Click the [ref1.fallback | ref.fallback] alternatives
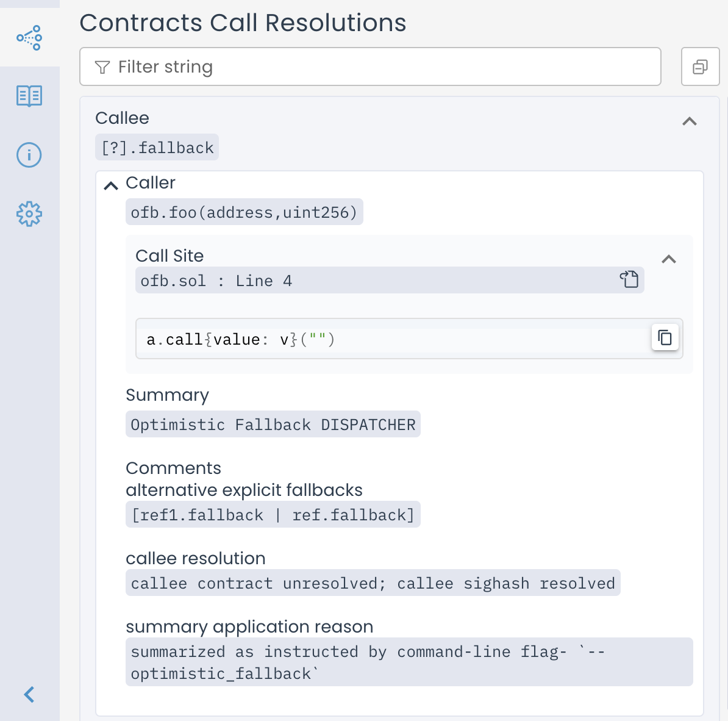728x721 pixels. [x=273, y=515]
